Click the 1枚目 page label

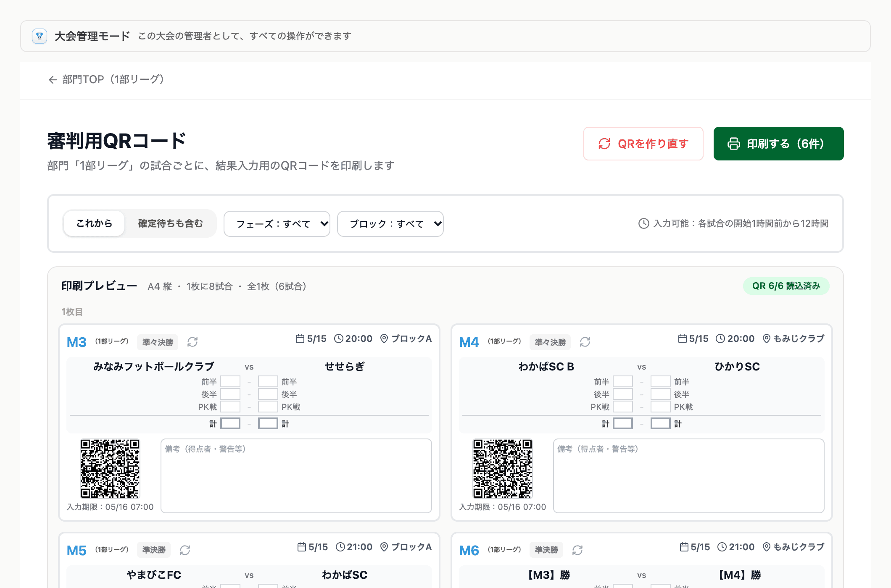click(72, 312)
